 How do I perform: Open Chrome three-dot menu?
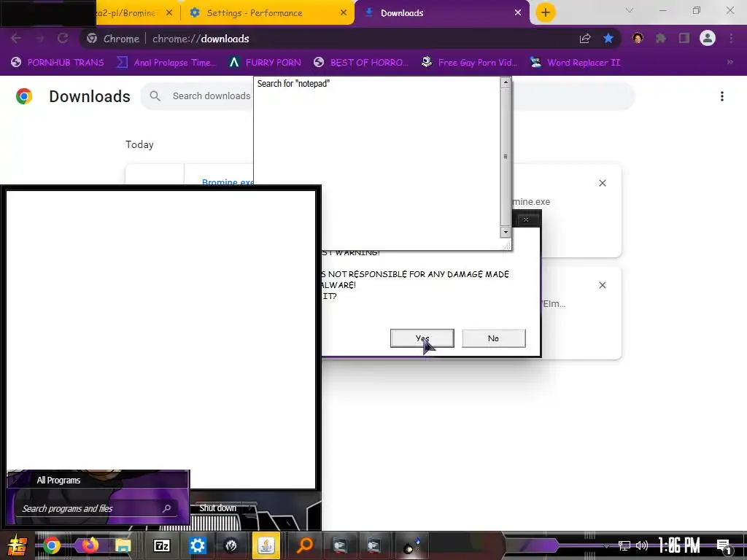731,39
